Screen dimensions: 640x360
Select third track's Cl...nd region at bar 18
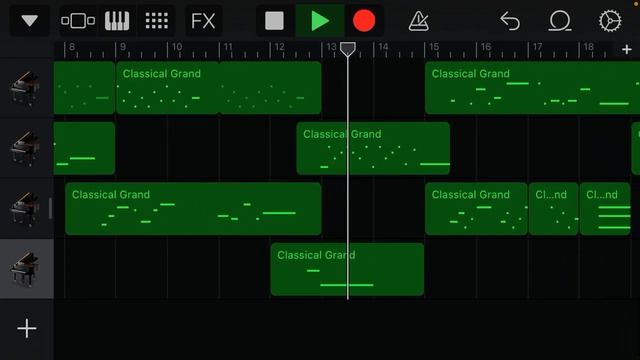click(605, 209)
